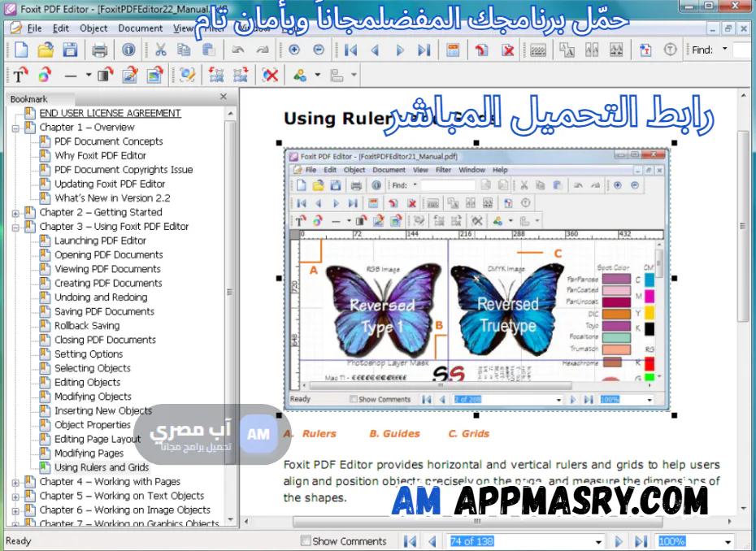This screenshot has width=756, height=551.
Task: Select Why Foxit PDF Editor bookmark
Action: coord(100,156)
